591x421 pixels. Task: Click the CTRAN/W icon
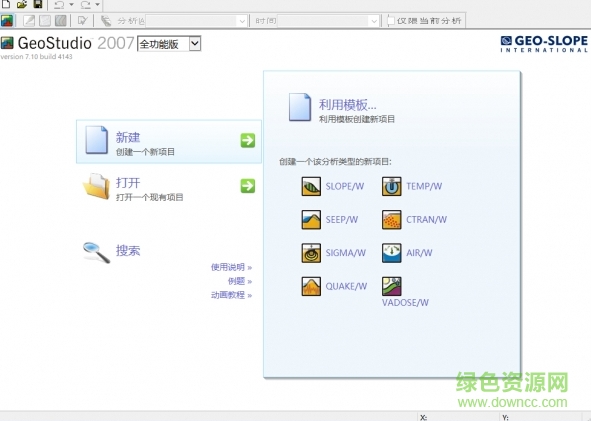pos(392,220)
